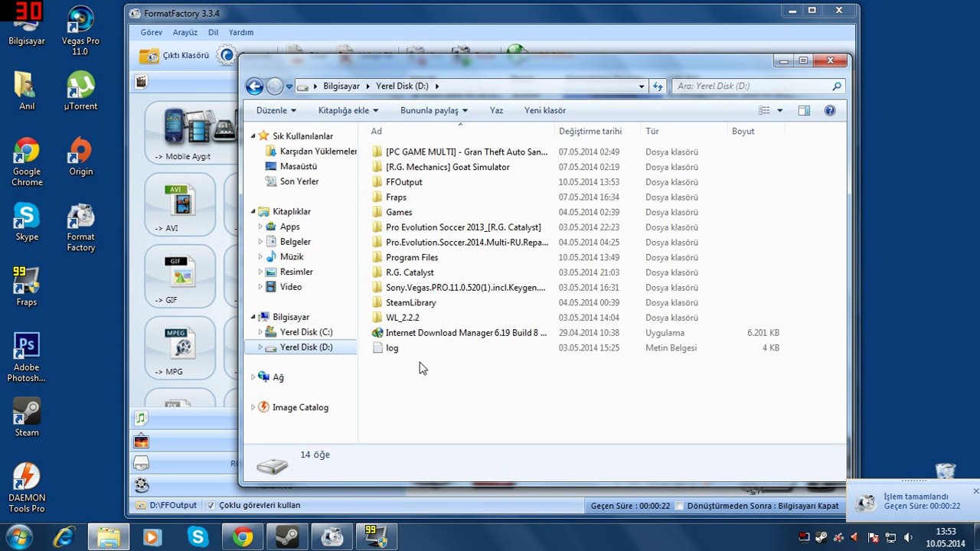Image resolution: width=980 pixels, height=551 pixels.
Task: Open Kitaplığa ekle dropdown
Action: tap(348, 110)
